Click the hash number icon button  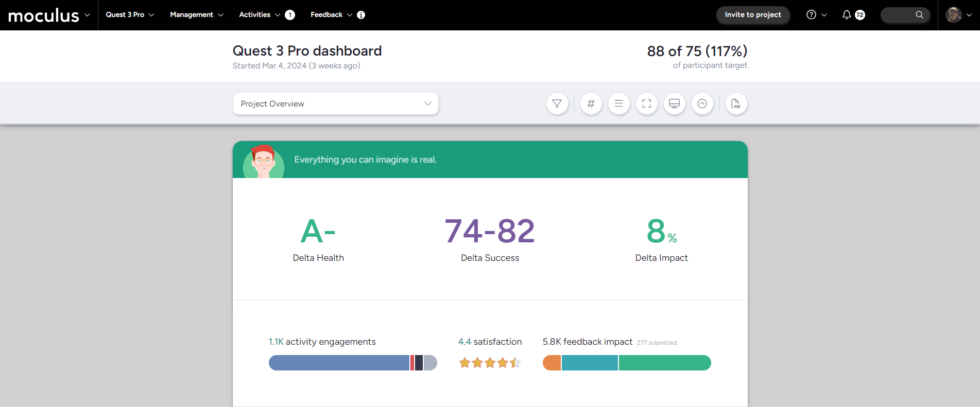pos(591,104)
